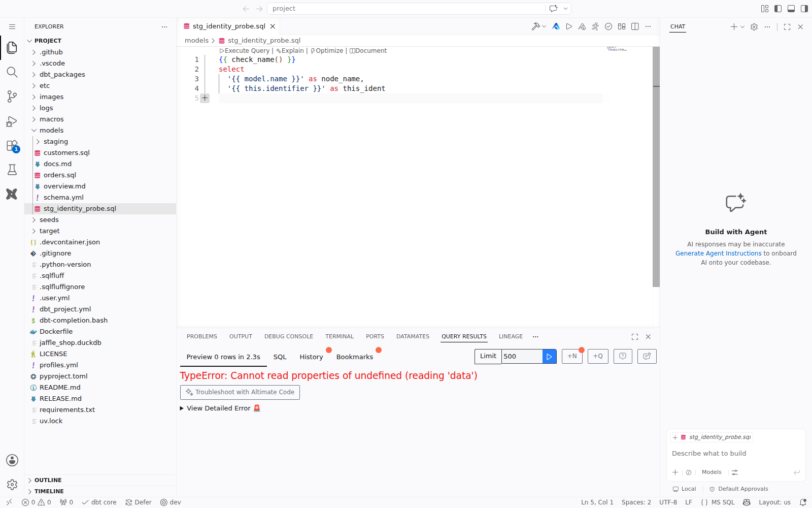Viewport: 812px width, 508px height.
Task: Switch to LINEAGE panel tab
Action: (x=511, y=336)
